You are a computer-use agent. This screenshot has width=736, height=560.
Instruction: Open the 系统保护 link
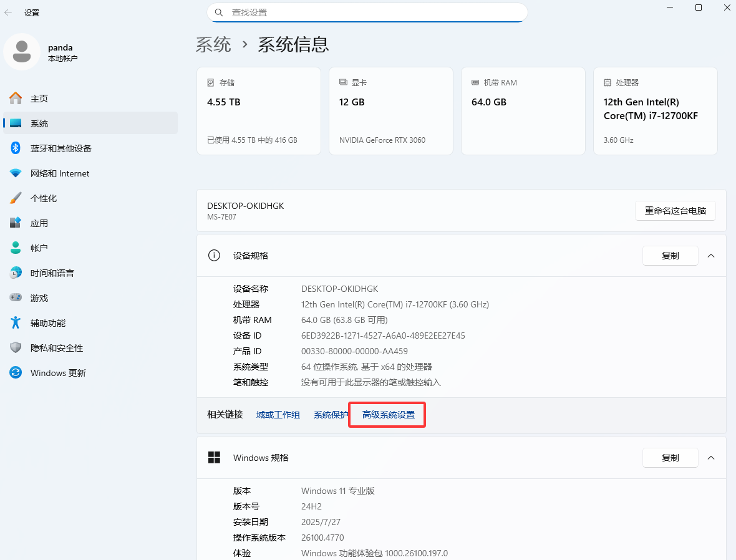click(x=331, y=415)
